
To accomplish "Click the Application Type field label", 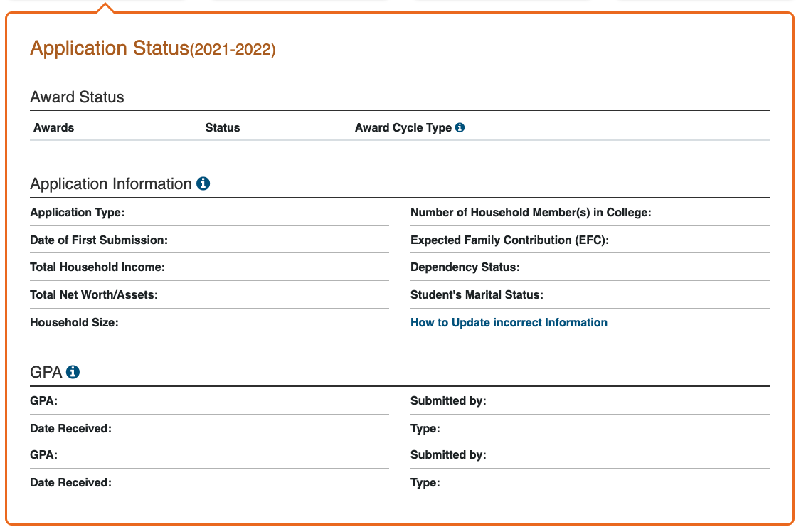I will 77,212.
